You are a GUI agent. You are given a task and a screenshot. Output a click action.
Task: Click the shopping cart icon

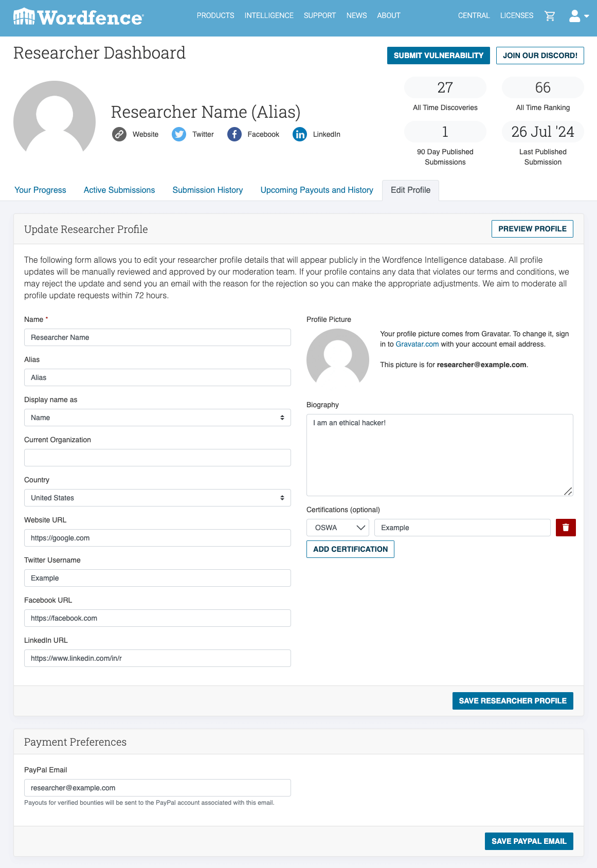(x=550, y=16)
